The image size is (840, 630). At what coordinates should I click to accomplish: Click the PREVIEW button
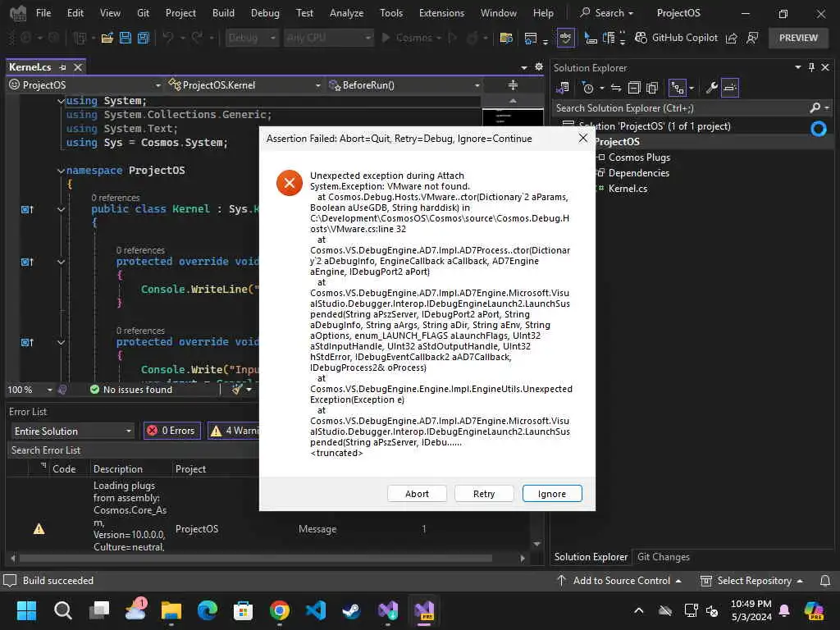click(x=798, y=38)
